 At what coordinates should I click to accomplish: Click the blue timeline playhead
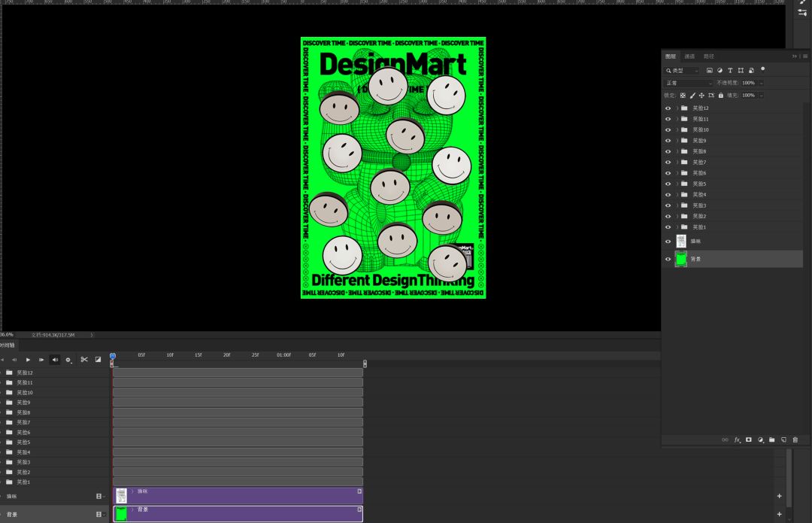(112, 356)
